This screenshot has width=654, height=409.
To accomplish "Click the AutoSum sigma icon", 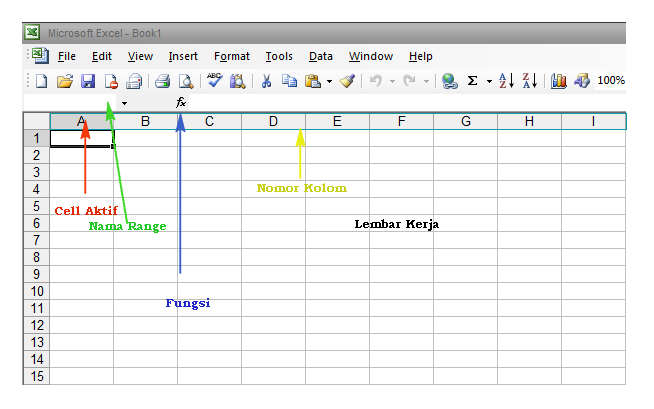I will (x=472, y=80).
